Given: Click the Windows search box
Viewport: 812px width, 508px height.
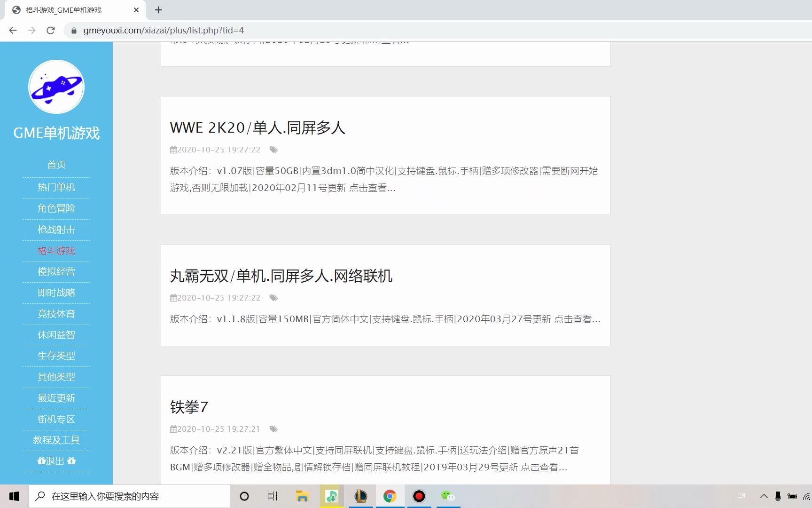Looking at the screenshot, I should [x=129, y=496].
